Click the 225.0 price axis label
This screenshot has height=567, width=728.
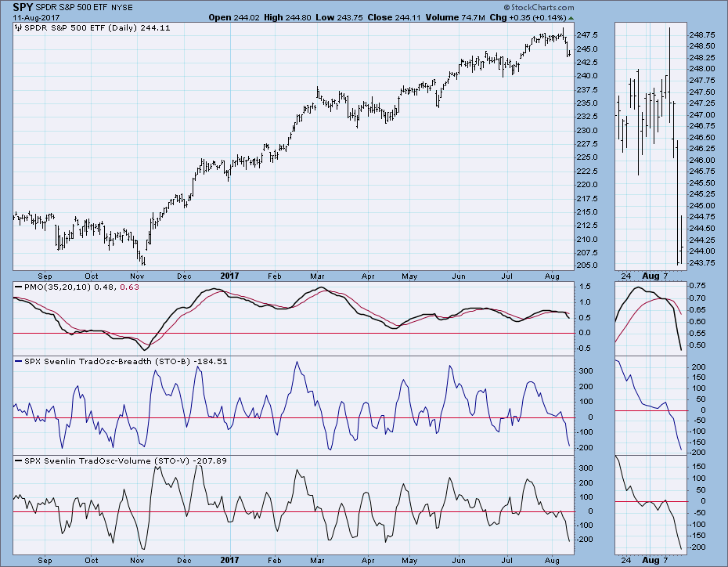(587, 157)
